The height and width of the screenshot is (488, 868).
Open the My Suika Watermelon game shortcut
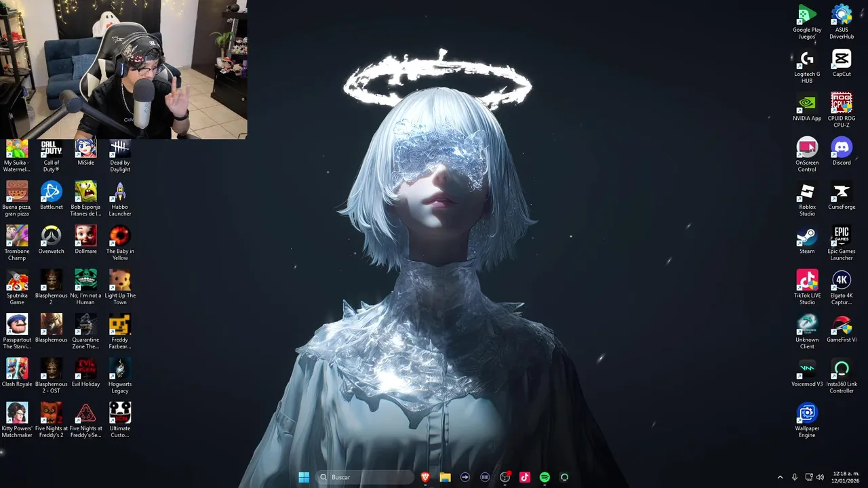coord(17,155)
